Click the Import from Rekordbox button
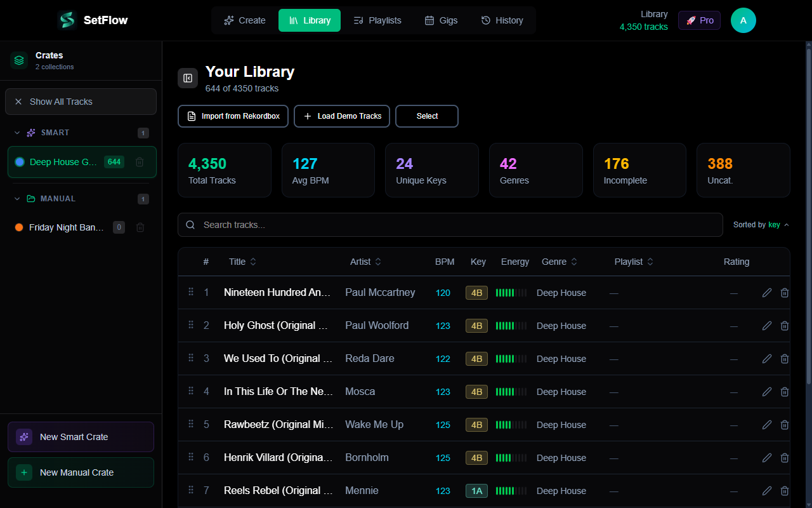812x508 pixels. (233, 116)
